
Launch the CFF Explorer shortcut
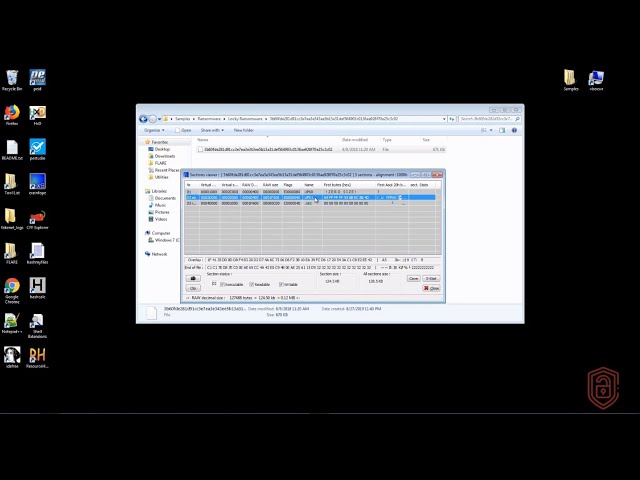tap(37, 219)
